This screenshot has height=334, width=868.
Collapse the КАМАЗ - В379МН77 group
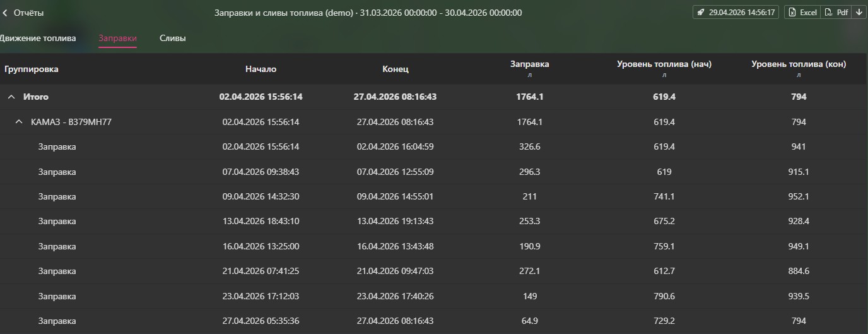(19, 122)
